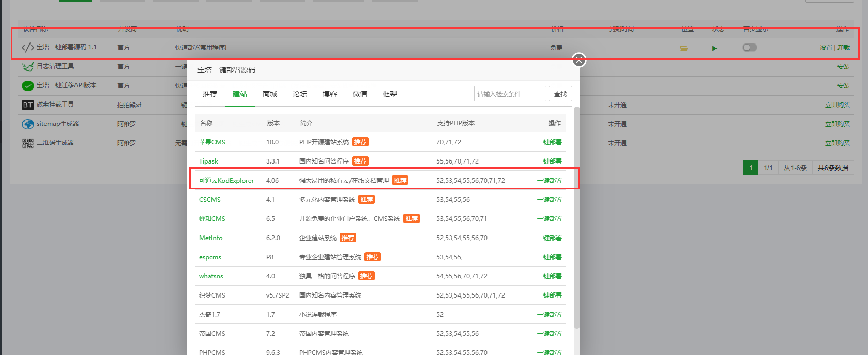Viewport: 868px width, 355px height.
Task: Switch to the 博客 tab
Action: tap(330, 94)
